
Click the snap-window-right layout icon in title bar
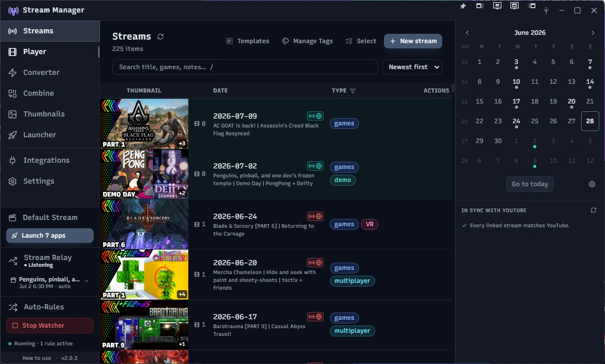[532, 6]
